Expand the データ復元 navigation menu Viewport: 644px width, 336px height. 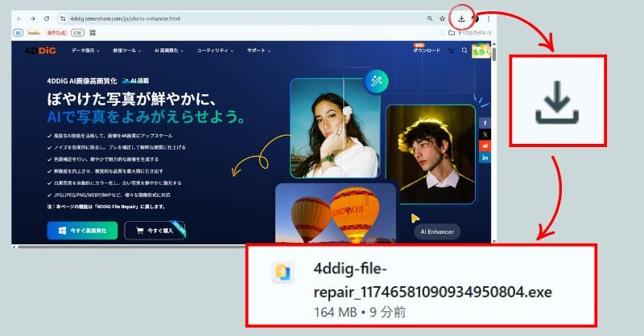point(85,51)
